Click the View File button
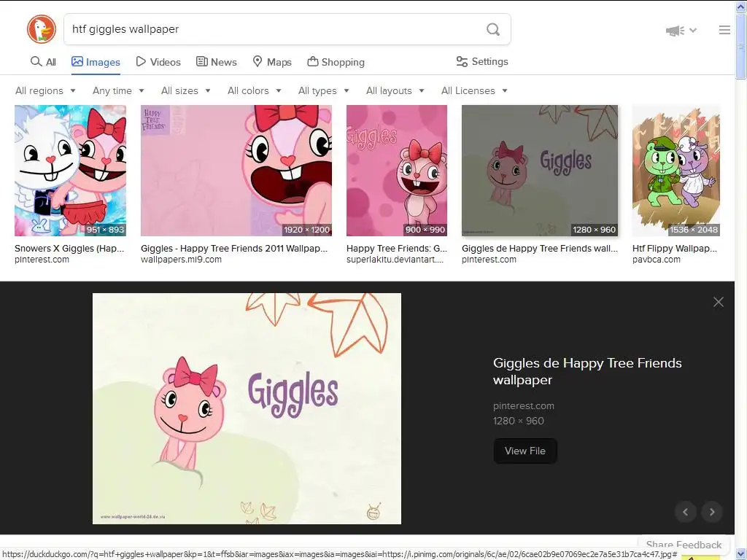 tap(525, 451)
